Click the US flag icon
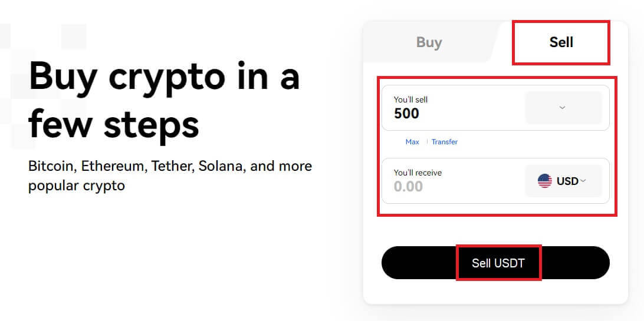 point(545,181)
